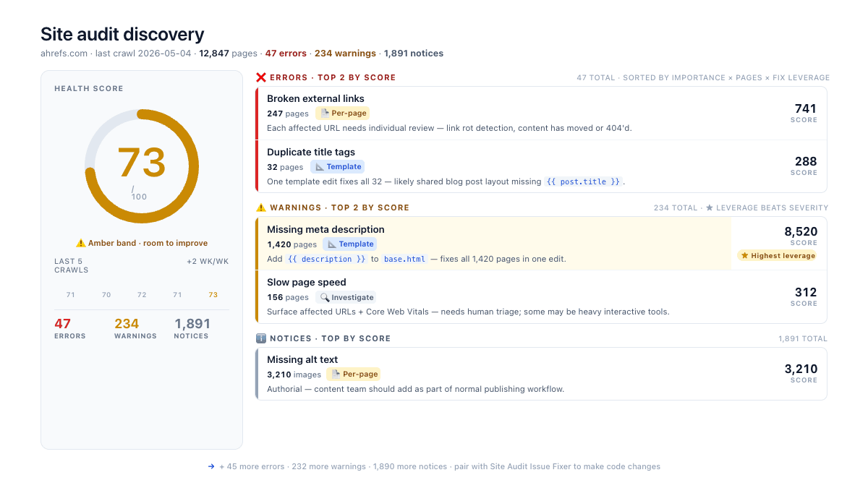Viewport: 868px width, 488px height.
Task: Click the magnifier icon in Investigate tag
Action: (325, 297)
